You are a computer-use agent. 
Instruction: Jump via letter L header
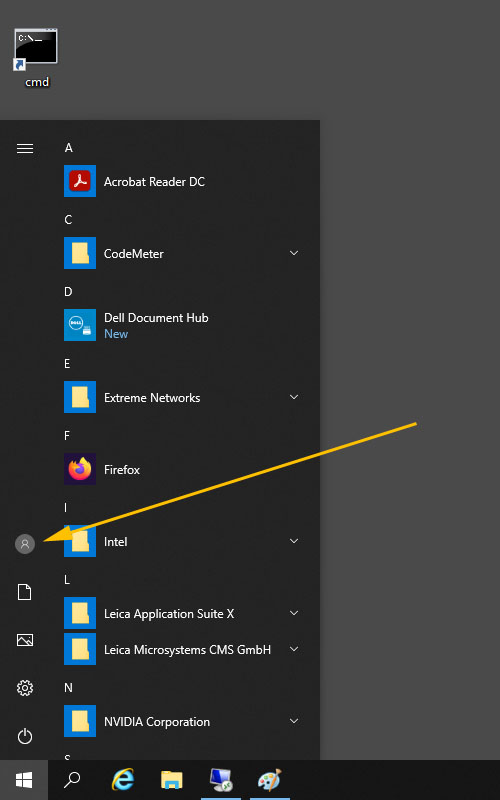(x=67, y=580)
